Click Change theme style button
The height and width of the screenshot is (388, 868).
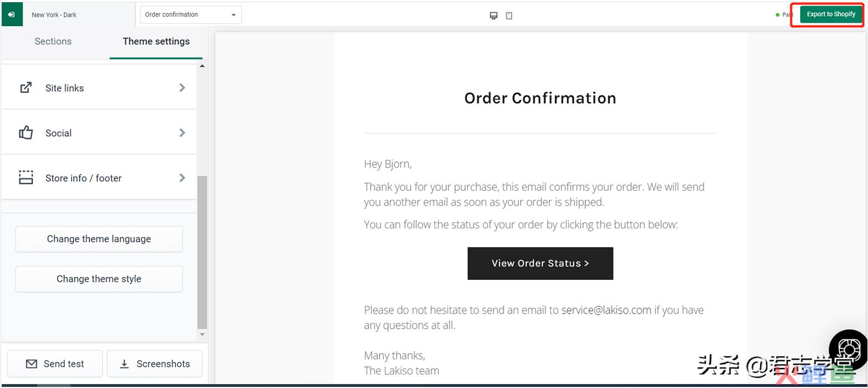pos(99,279)
